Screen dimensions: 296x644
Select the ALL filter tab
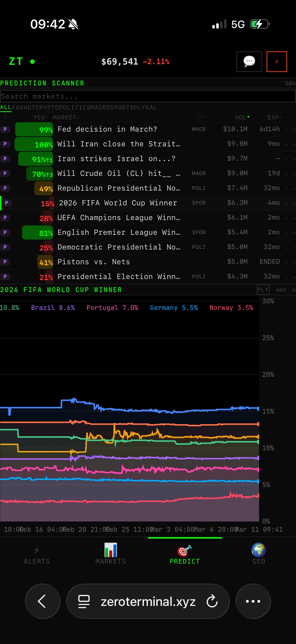coord(6,108)
